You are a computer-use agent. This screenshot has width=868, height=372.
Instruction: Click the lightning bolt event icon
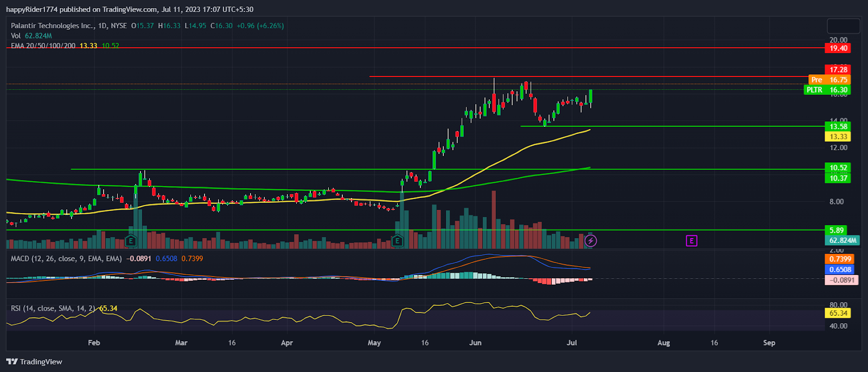pos(591,241)
